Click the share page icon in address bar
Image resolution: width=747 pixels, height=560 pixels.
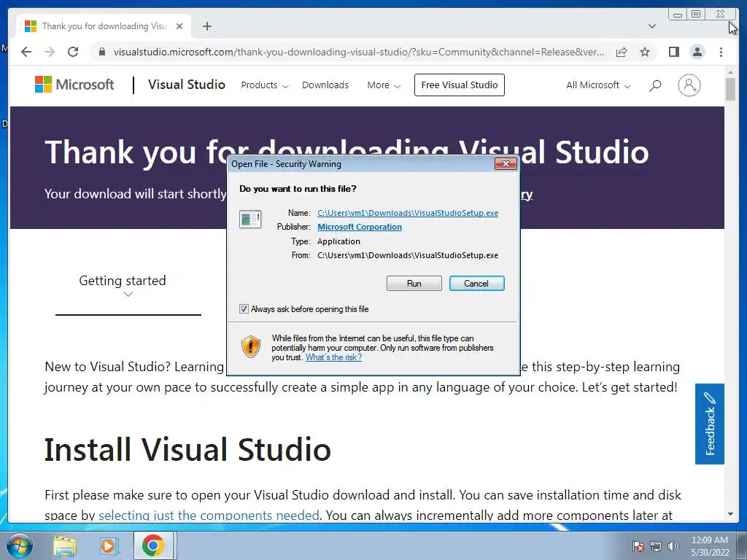point(622,52)
